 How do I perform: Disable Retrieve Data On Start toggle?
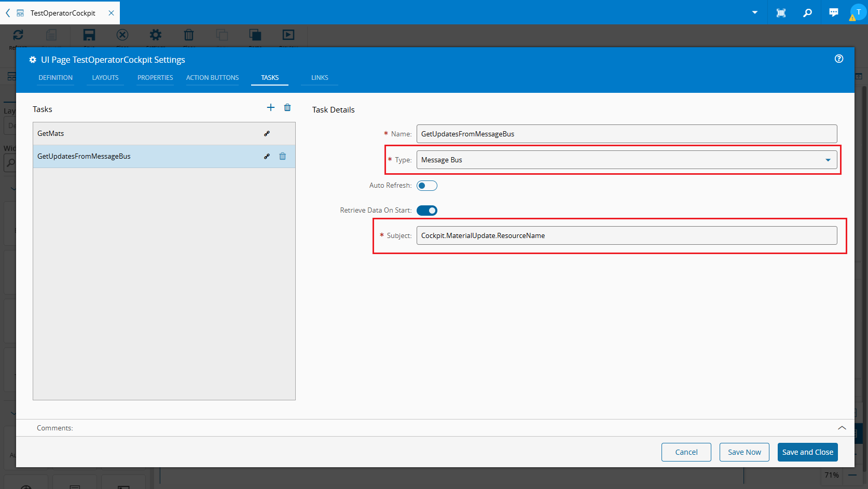click(426, 211)
